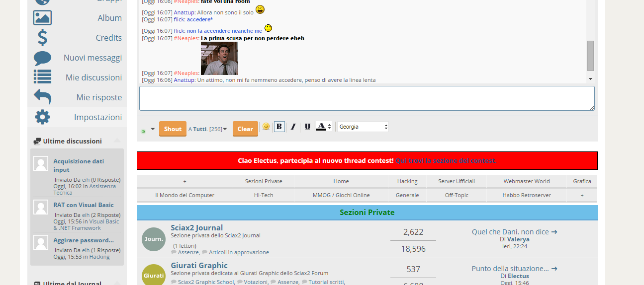This screenshot has width=644, height=285.
Task: Go to the Home navigation tab
Action: point(341,181)
